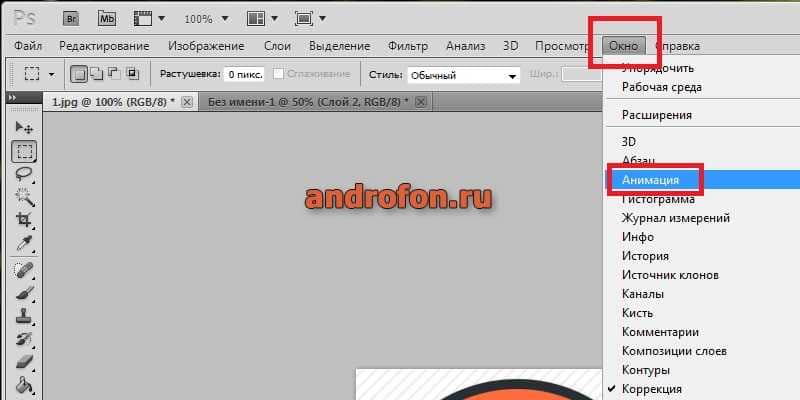The image size is (800, 400).
Task: Select the Move tool
Action: 23,127
